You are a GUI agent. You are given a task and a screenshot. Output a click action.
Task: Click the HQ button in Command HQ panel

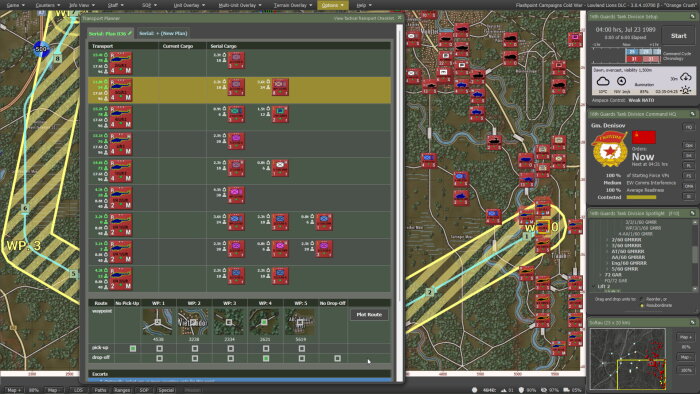(x=688, y=127)
